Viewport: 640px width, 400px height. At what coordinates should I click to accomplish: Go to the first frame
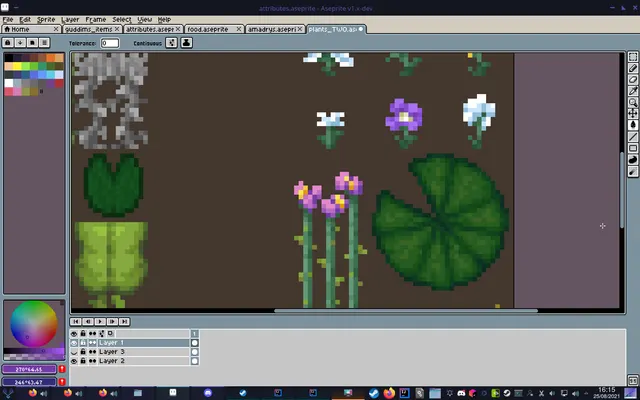[76, 322]
